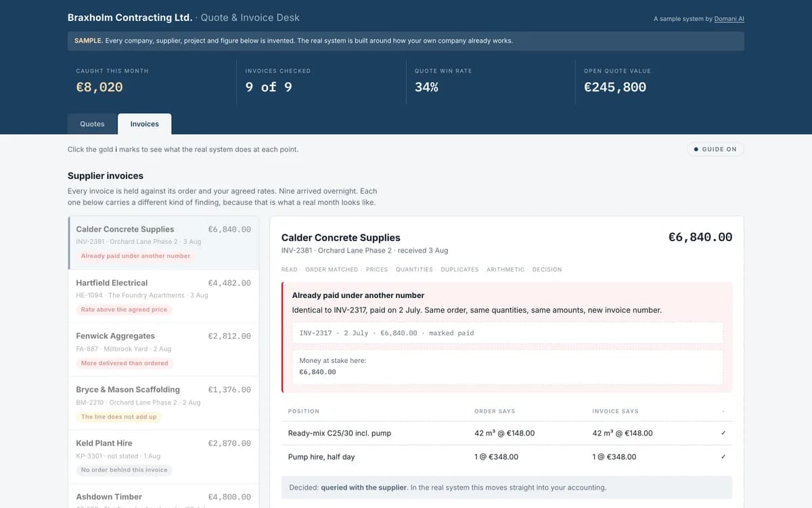The image size is (812, 508).
Task: Click '42 m³ @ €148.00' under Order Says
Action: (505, 433)
